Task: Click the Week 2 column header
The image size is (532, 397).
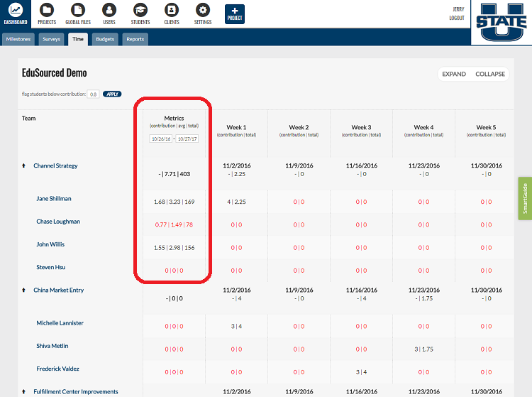Action: (299, 127)
